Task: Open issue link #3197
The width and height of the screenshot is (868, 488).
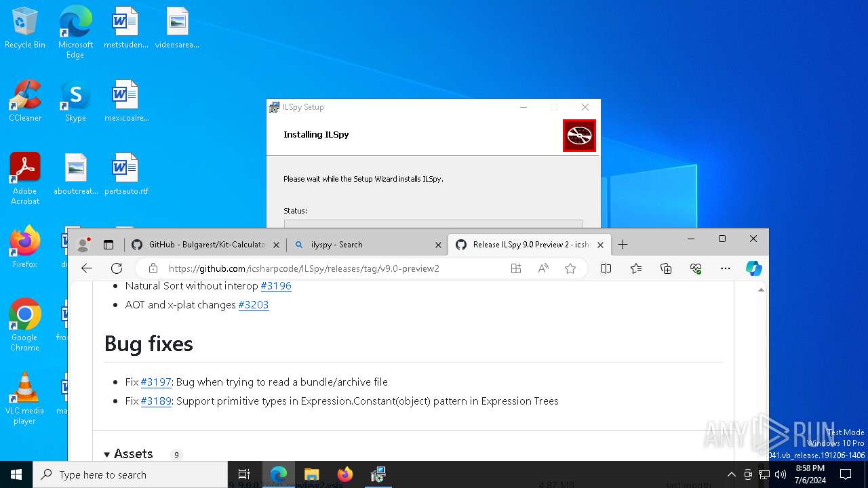Action: tap(156, 382)
